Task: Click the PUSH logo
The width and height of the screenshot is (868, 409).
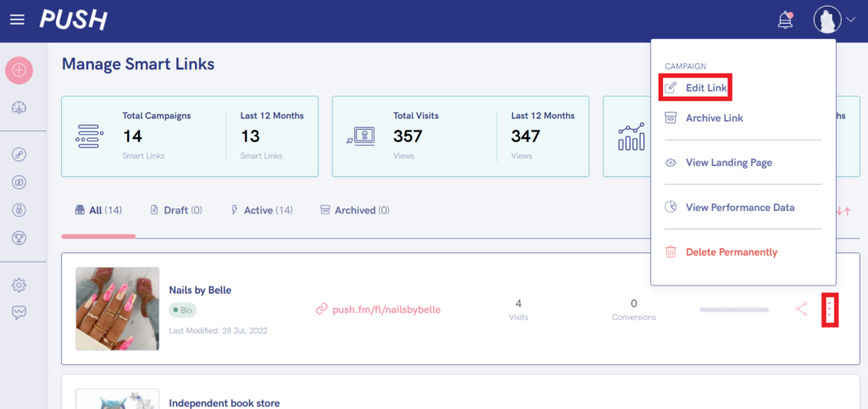Action: 73,19
